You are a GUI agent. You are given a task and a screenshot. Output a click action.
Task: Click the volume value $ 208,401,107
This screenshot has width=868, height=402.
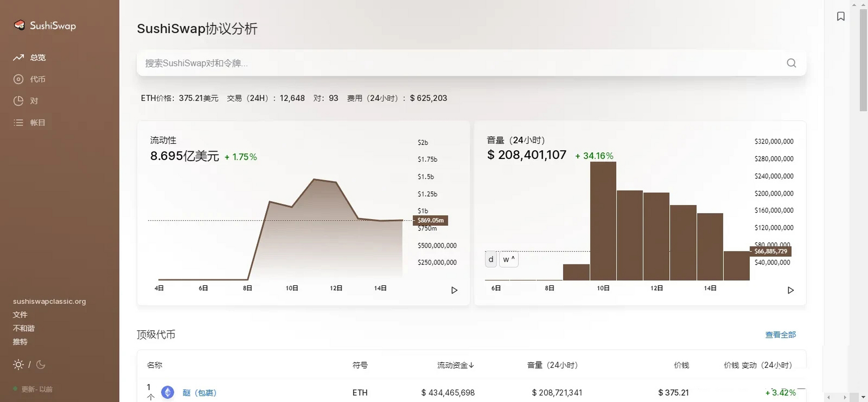(x=527, y=155)
